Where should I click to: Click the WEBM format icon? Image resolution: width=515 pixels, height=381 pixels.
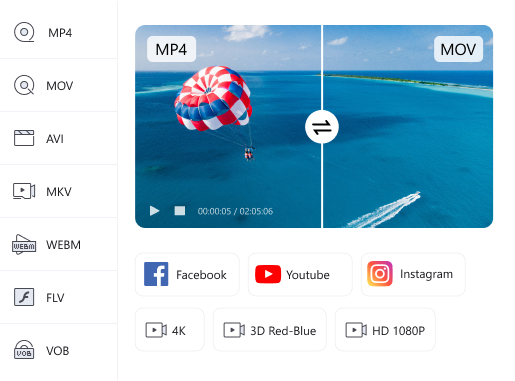pos(24,244)
